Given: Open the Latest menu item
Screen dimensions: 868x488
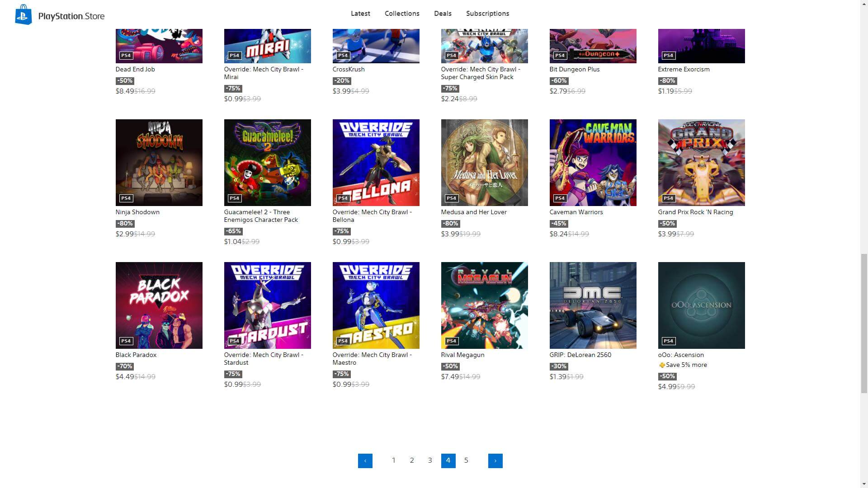Looking at the screenshot, I should (x=360, y=14).
